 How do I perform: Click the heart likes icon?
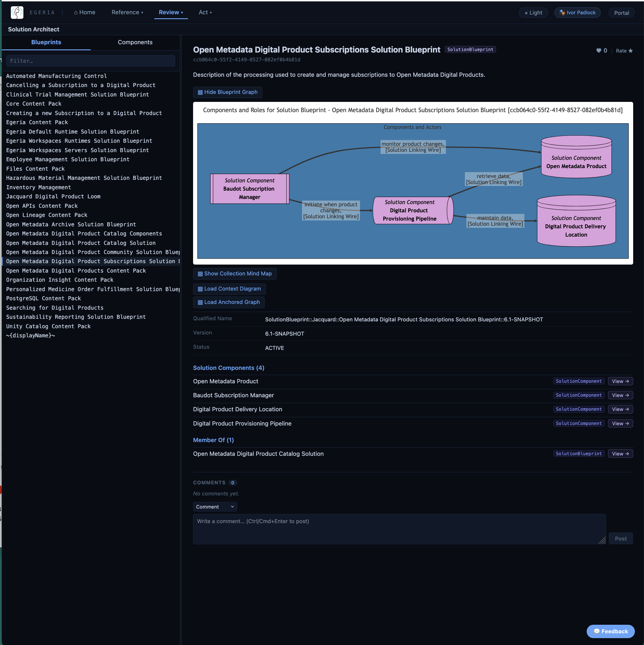point(599,51)
